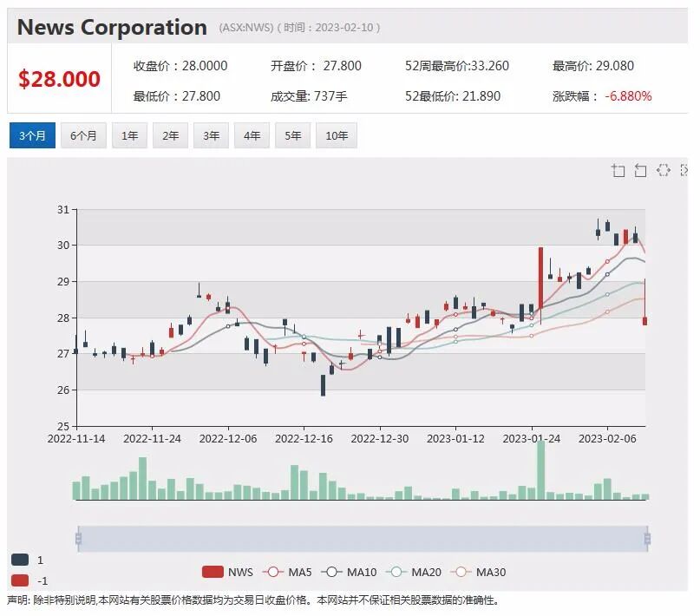Click the 25 price axis label

click(63, 426)
